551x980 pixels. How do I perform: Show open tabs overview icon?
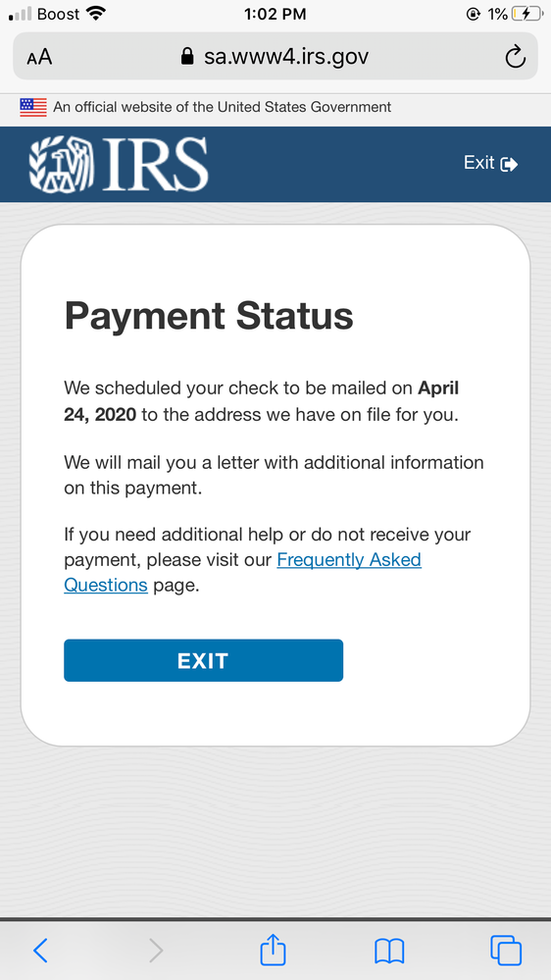pyautogui.click(x=505, y=950)
